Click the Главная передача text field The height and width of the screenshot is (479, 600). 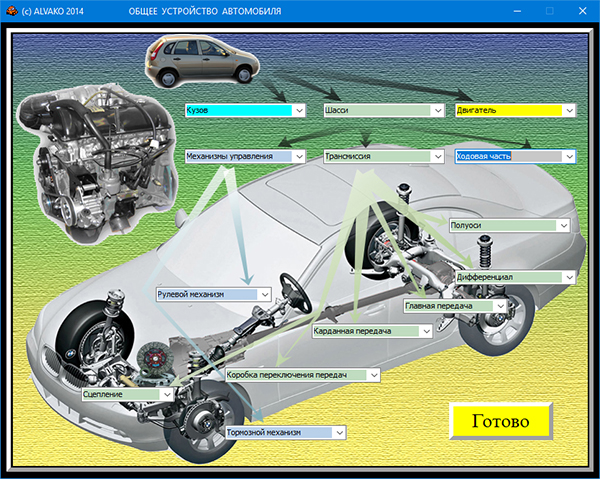tap(449, 306)
